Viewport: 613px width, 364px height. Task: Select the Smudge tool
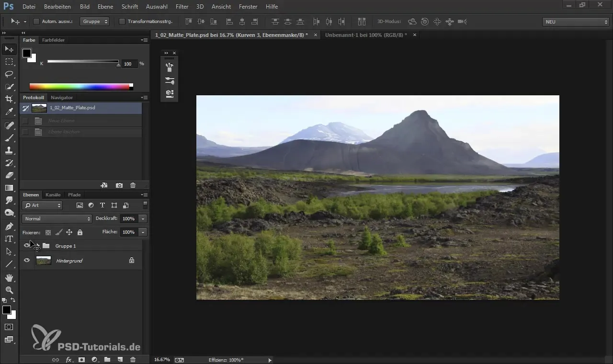[9, 200]
